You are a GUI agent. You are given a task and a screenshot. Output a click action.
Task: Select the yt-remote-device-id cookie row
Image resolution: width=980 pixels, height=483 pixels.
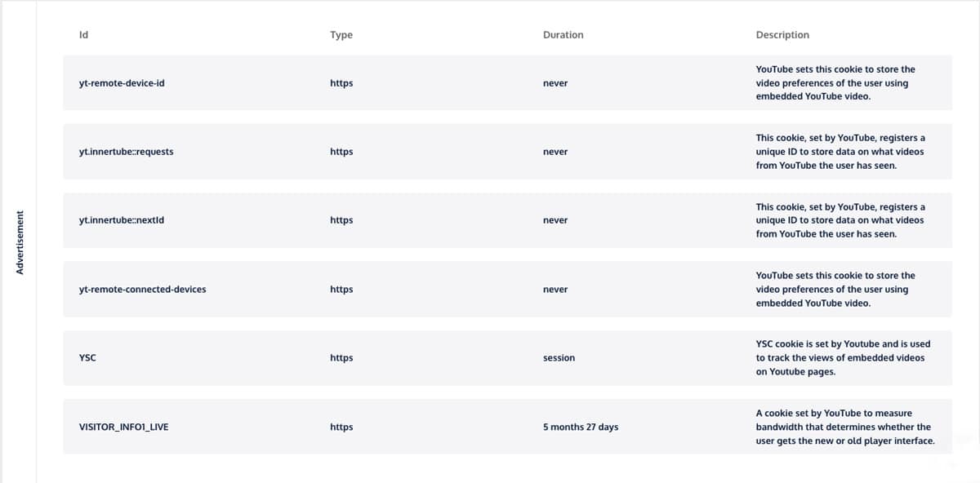point(508,82)
